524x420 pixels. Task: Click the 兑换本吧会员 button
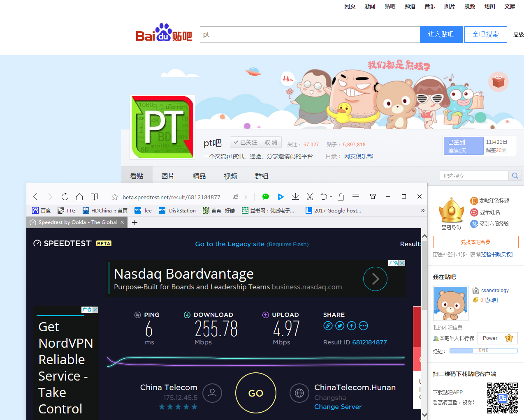point(476,242)
